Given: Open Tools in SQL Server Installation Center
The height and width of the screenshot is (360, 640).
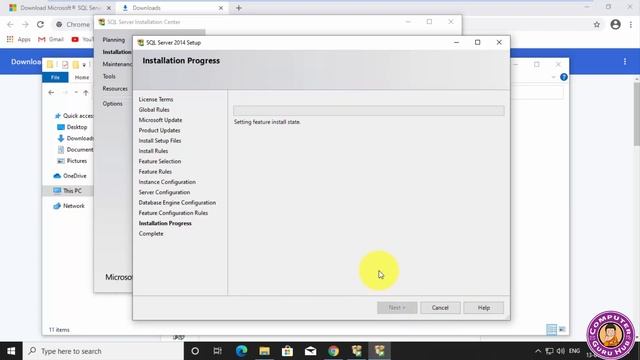Looking at the screenshot, I should pos(109,76).
